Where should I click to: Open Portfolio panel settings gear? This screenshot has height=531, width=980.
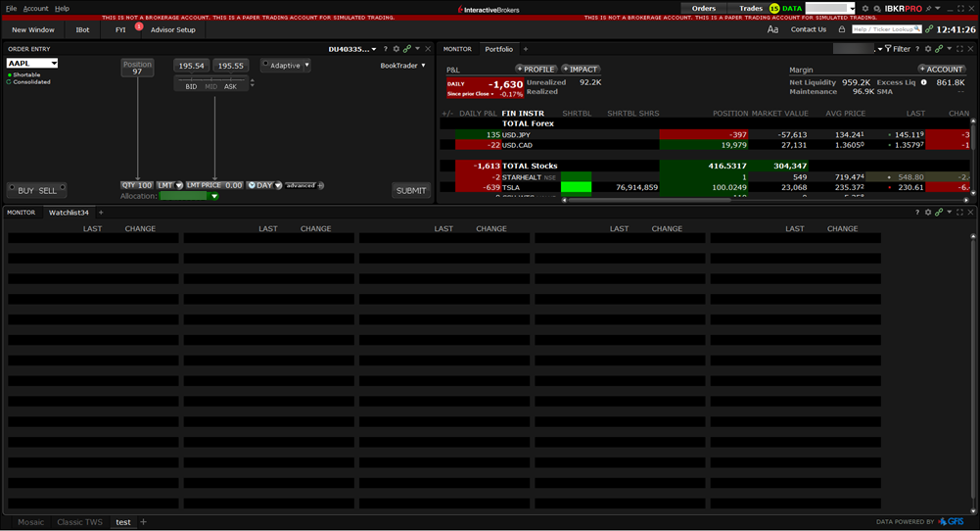point(928,49)
